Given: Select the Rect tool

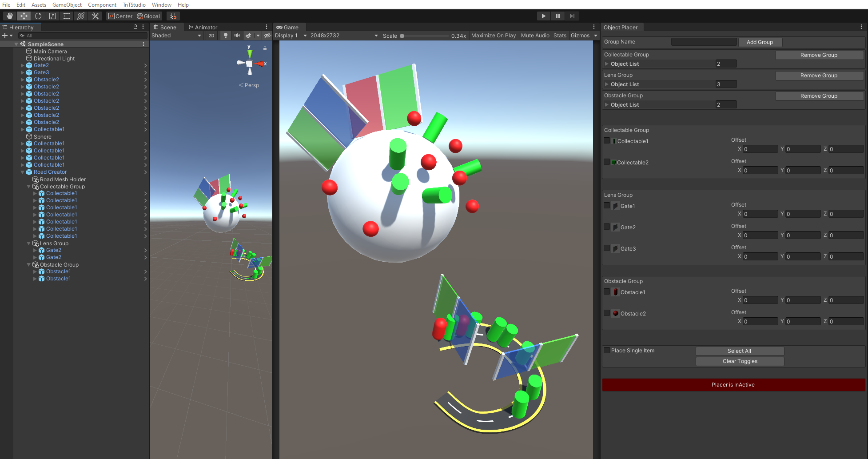Looking at the screenshot, I should (x=66, y=16).
